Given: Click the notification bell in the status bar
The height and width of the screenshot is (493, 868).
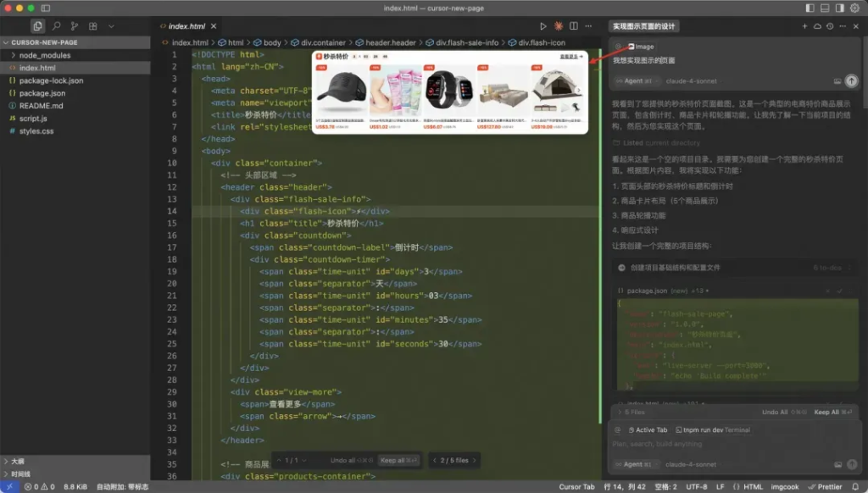Looking at the screenshot, I should (854, 486).
